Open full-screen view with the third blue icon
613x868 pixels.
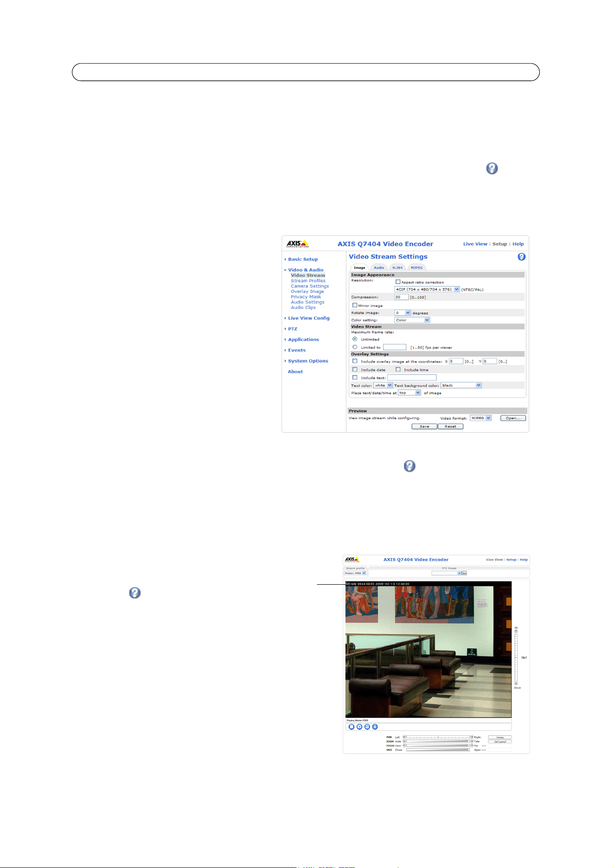[x=367, y=727]
